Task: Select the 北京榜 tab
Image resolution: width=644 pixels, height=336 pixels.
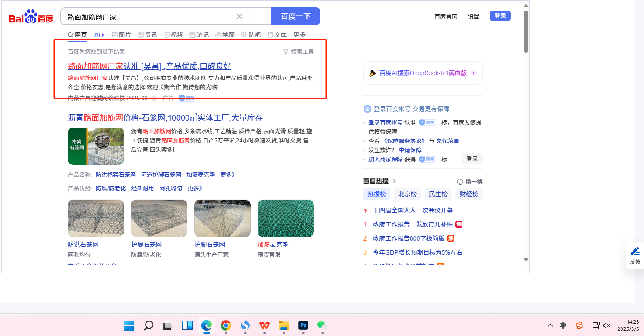Action: 408,194
